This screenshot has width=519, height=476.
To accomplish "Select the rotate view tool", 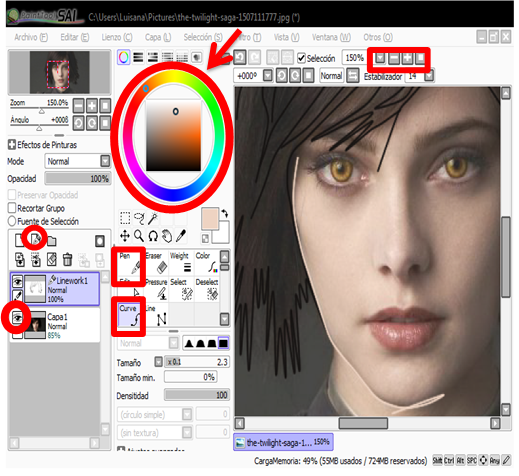I will coord(153,236).
